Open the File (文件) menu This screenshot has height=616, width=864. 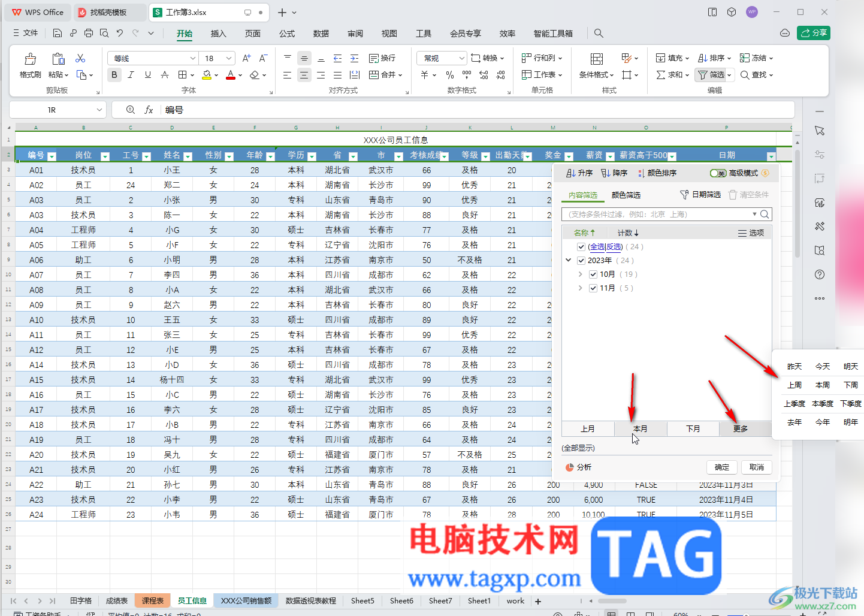pyautogui.click(x=26, y=33)
